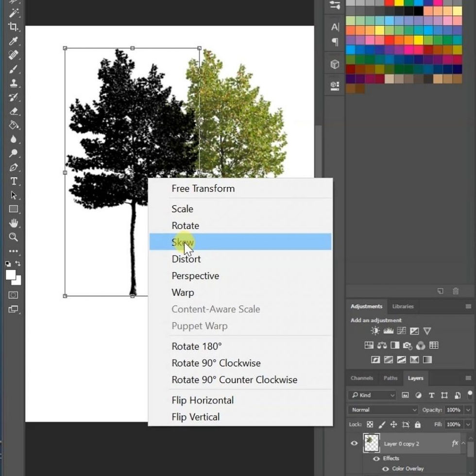Choose Flip Horizontal from context menu
The height and width of the screenshot is (476, 476).
click(x=240, y=400)
